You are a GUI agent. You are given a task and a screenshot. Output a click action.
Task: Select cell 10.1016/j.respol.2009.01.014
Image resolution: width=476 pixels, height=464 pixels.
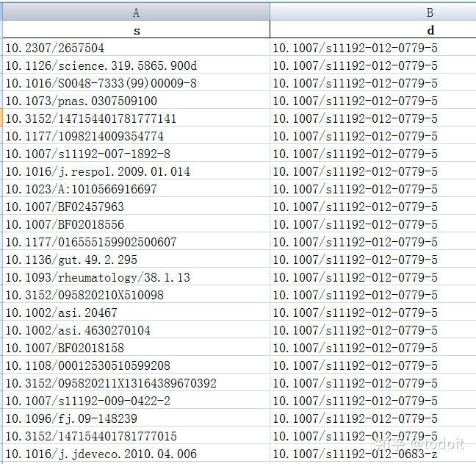(x=136, y=171)
